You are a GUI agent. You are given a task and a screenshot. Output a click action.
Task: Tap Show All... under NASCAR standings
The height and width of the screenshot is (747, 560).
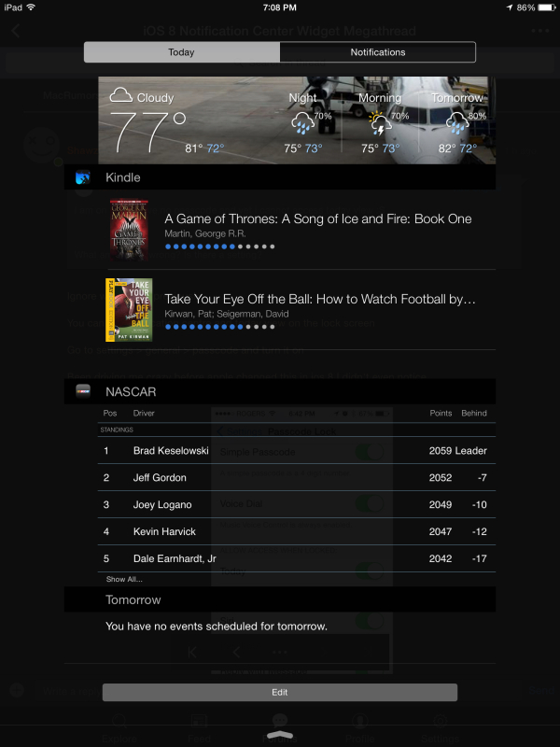pyautogui.click(x=124, y=579)
